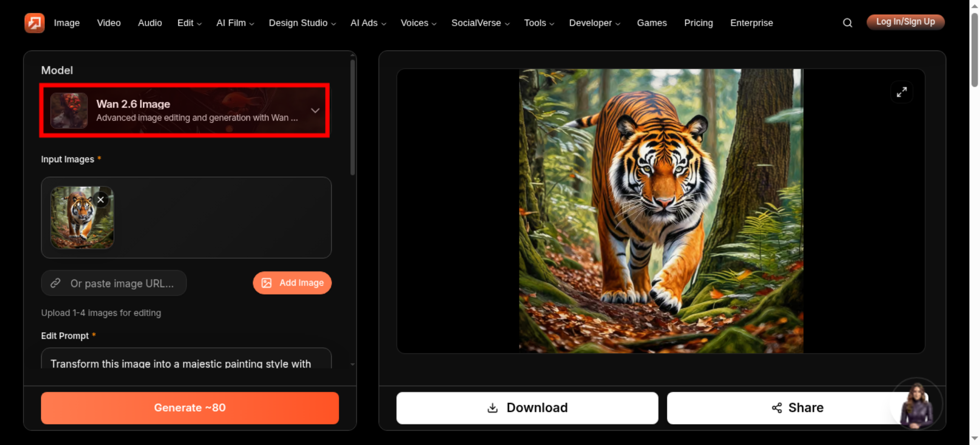This screenshot has height=445, width=980.
Task: Open the Wan 2.6 Image model dropdown
Action: pos(185,111)
